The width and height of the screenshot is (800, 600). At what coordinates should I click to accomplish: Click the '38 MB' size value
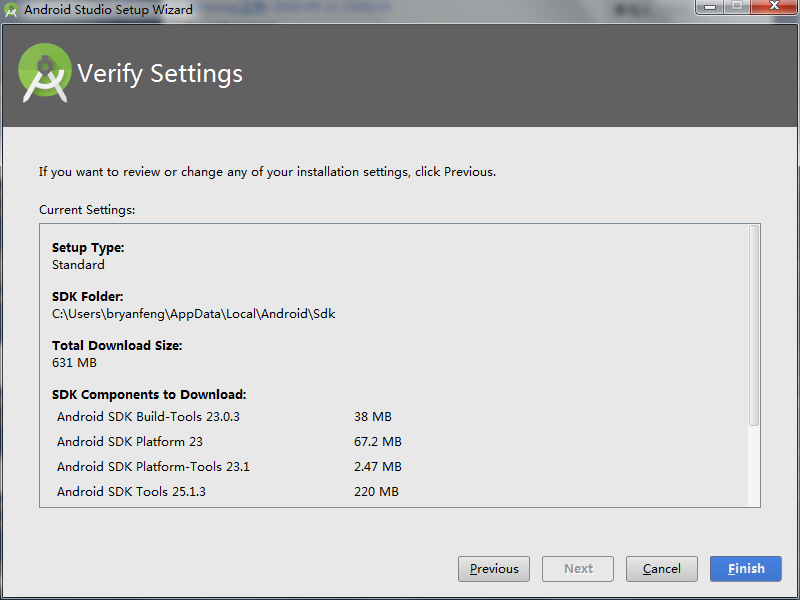point(373,417)
